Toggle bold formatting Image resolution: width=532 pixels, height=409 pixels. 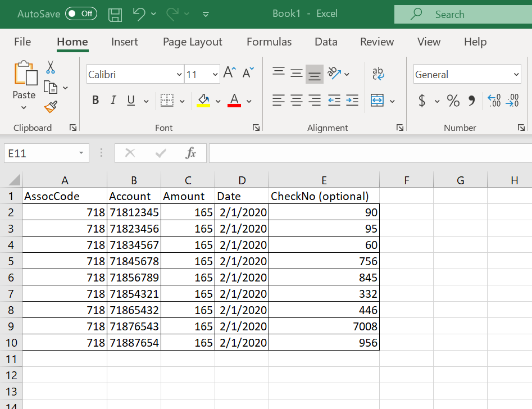click(95, 100)
